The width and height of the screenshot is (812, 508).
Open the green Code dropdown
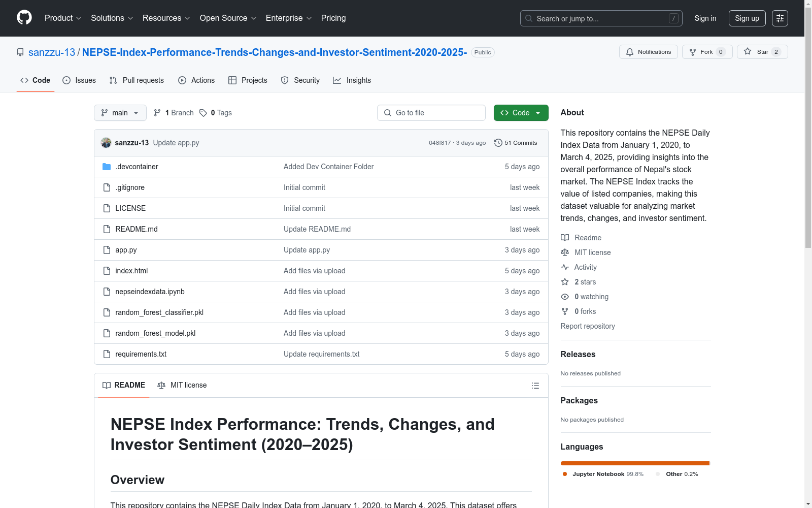coord(521,113)
